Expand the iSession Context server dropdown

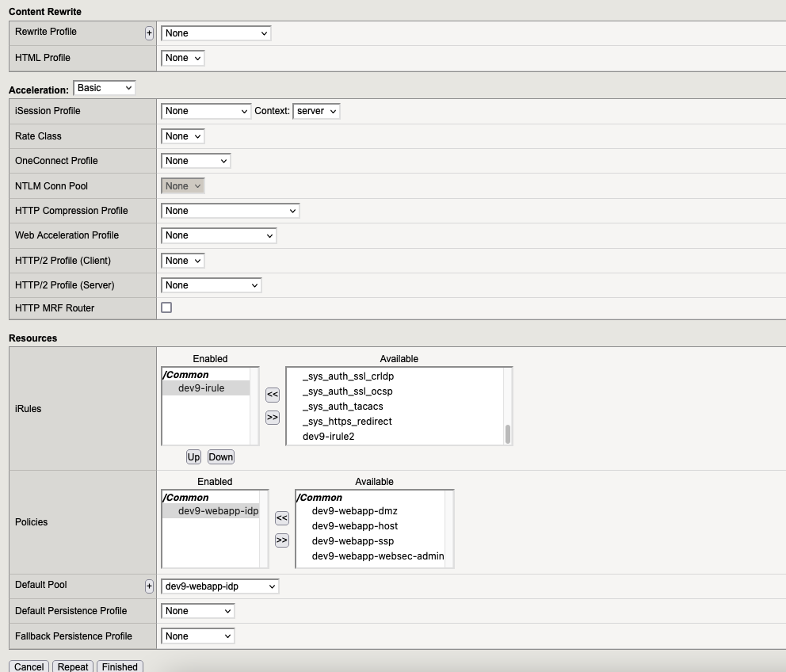[x=316, y=112]
